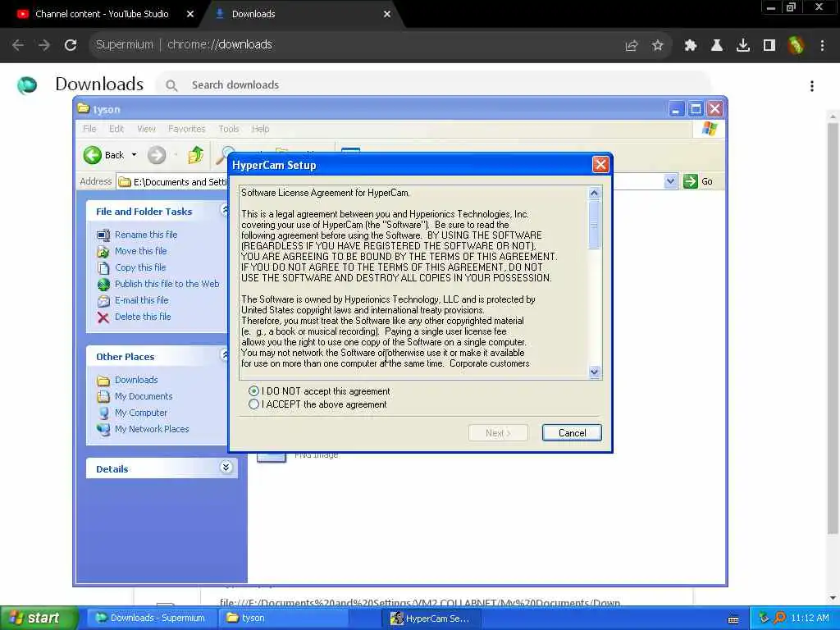Open the Tools menu in tyson window
Image resolution: width=840 pixels, height=630 pixels.
229,129
